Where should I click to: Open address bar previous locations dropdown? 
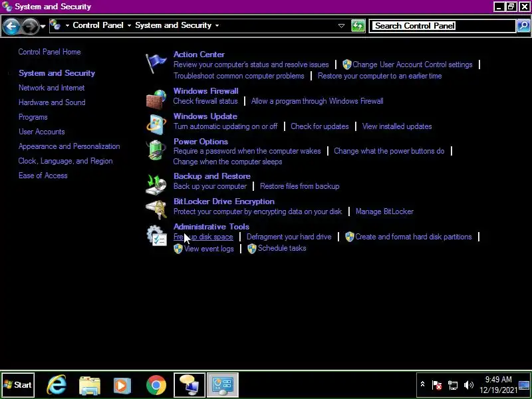pos(341,26)
